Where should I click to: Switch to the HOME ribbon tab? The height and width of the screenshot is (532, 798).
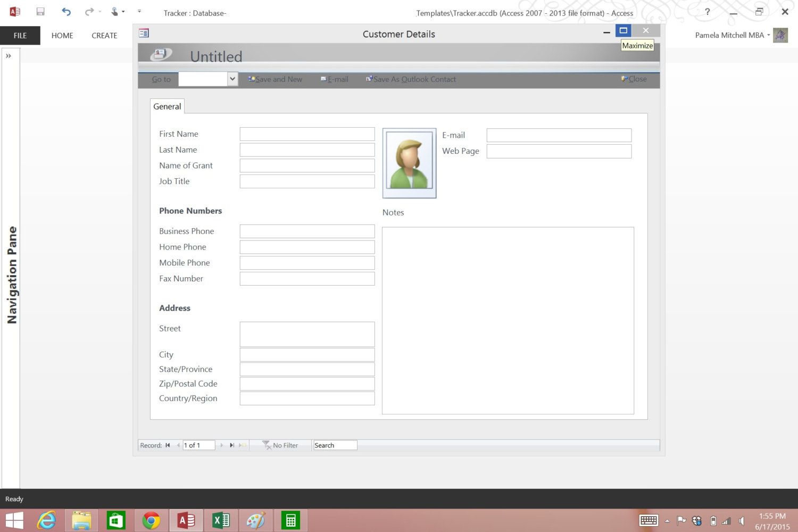tap(62, 36)
